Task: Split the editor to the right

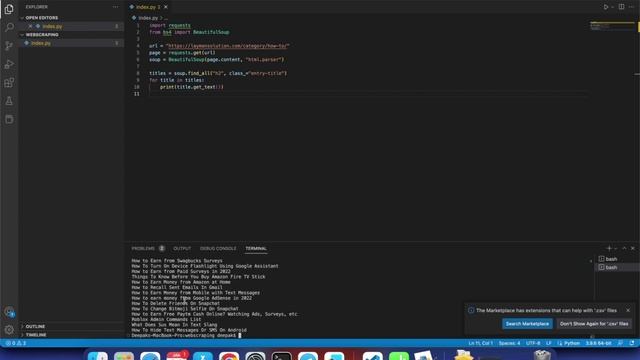Action: click(x=621, y=7)
